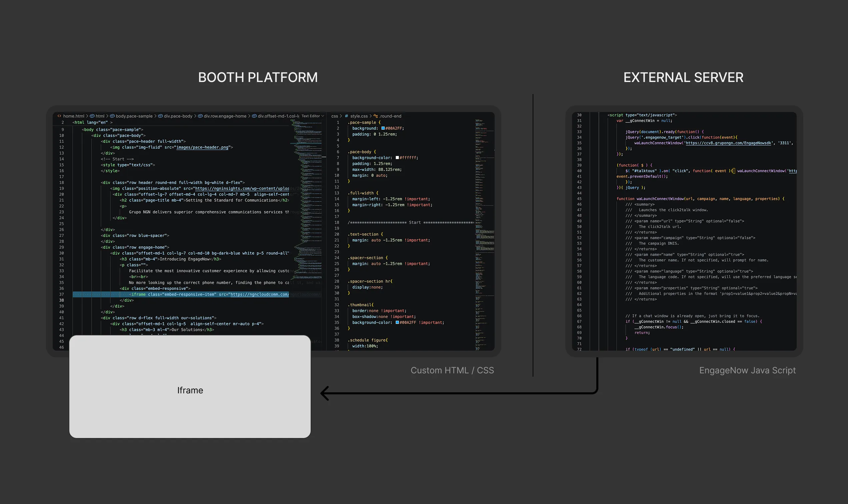Click line number 38 in HTML editor
Screen dimensions: 848x504
pos(61,300)
